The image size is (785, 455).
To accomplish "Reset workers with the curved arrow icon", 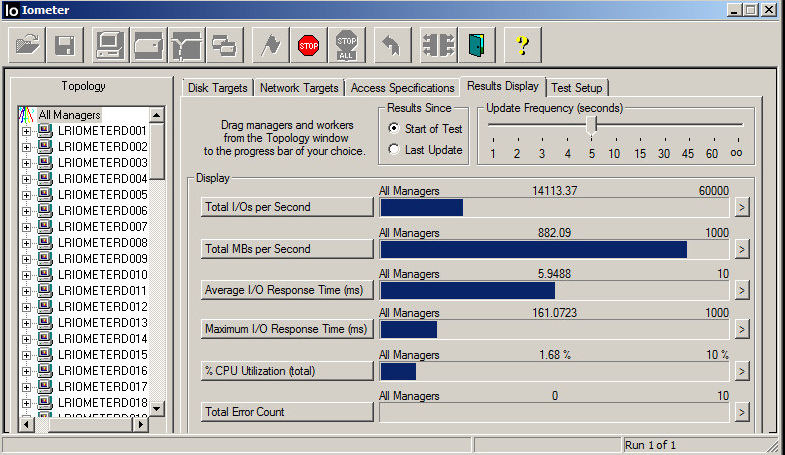I will click(392, 45).
